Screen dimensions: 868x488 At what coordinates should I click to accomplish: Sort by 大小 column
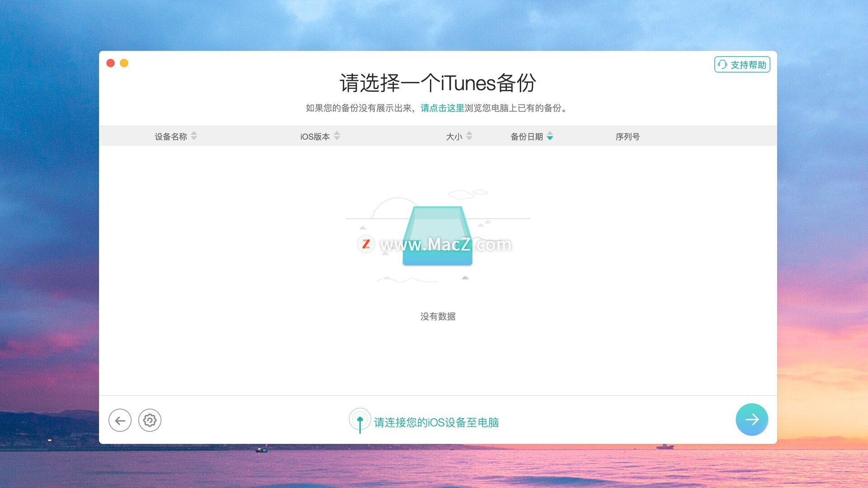coord(459,136)
